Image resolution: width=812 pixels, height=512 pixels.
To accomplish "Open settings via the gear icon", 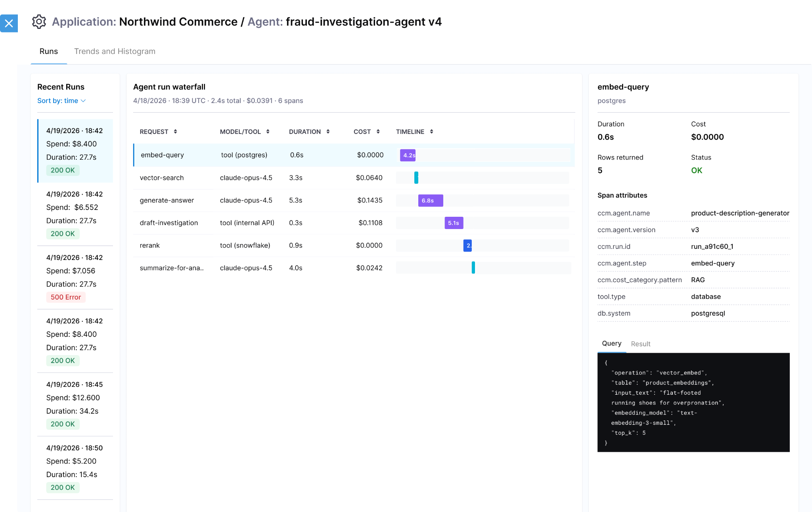I will click(39, 22).
